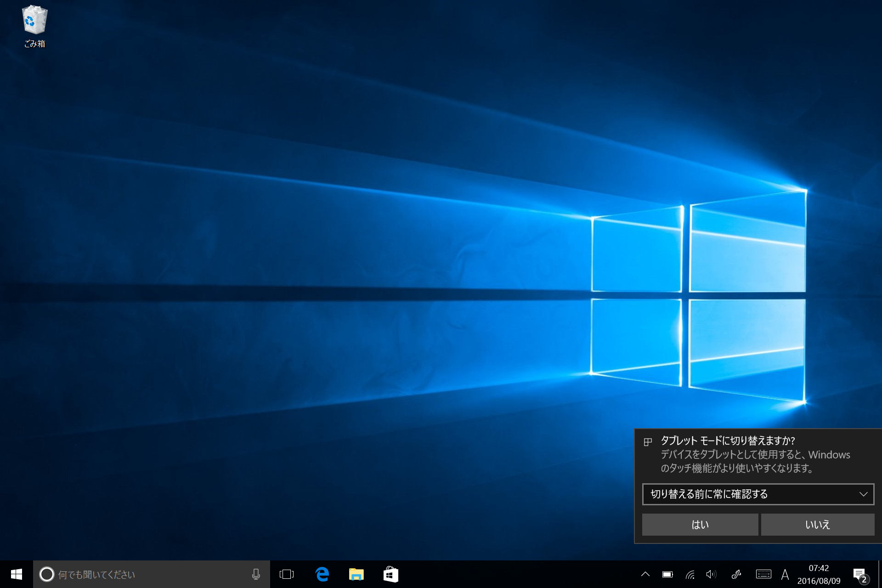Open the Windows Store app

pyautogui.click(x=390, y=574)
